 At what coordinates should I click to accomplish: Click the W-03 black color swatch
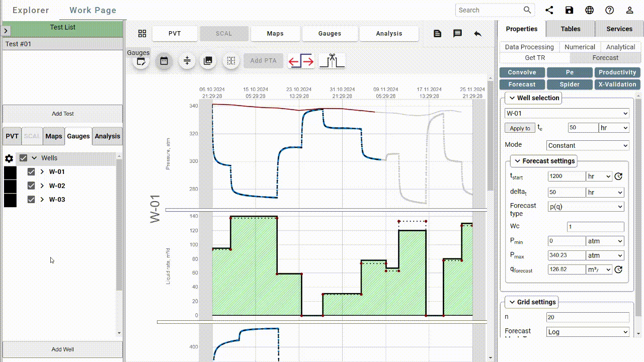(x=10, y=201)
